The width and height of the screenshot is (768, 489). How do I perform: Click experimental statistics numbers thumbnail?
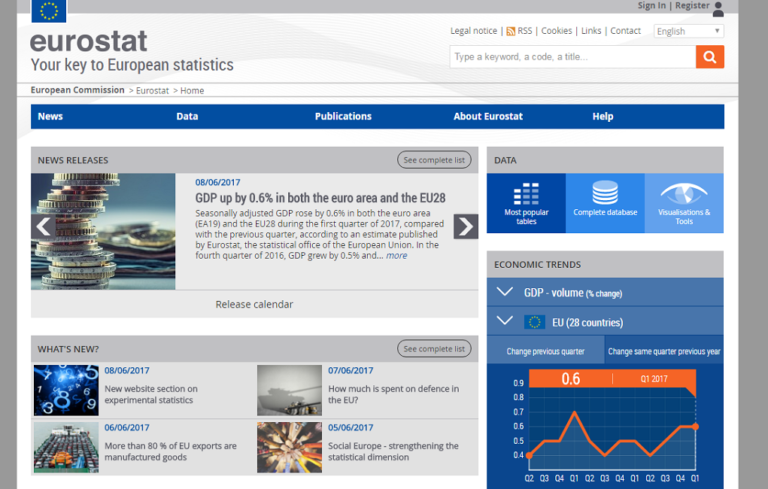[66, 390]
